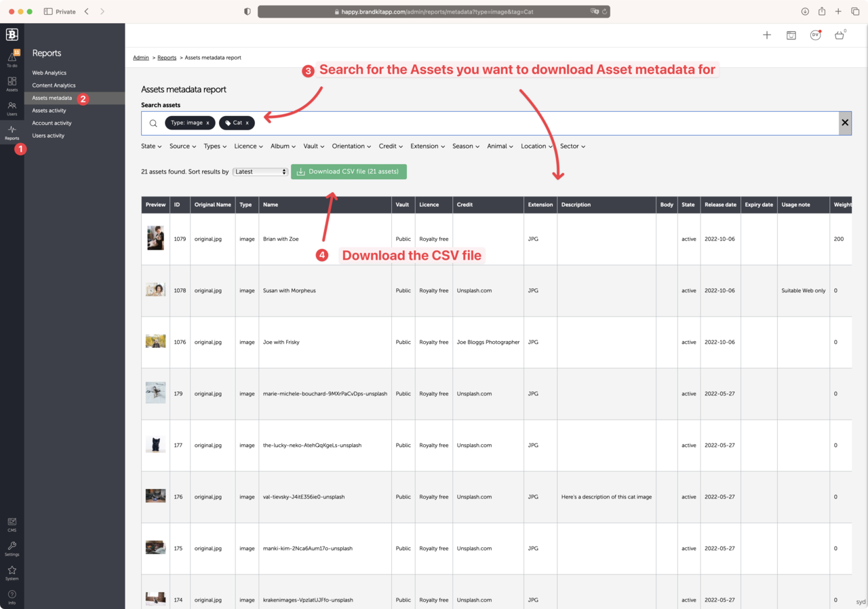Image resolution: width=868 pixels, height=609 pixels.
Task: Click the Brian with Zoe preview thumbnail
Action: pos(155,238)
